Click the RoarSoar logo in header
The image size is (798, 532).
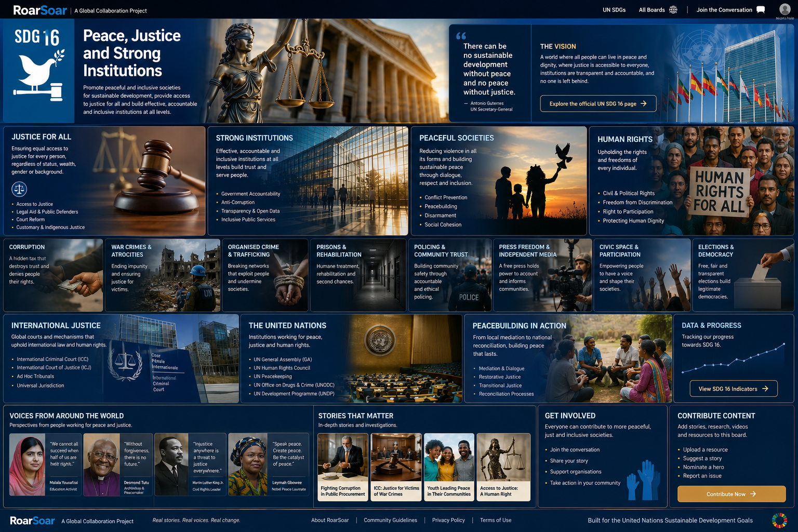click(x=40, y=10)
